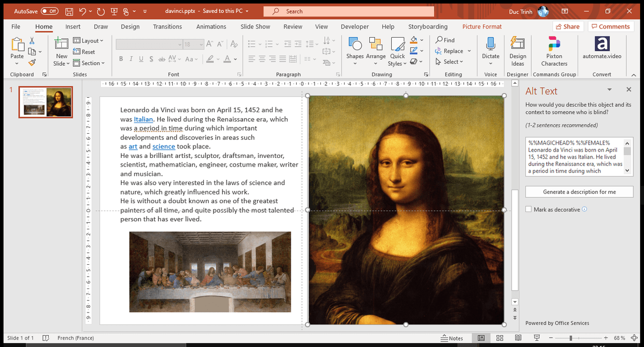The width and height of the screenshot is (644, 347).
Task: Select slide 1 thumbnail
Action: click(x=46, y=102)
